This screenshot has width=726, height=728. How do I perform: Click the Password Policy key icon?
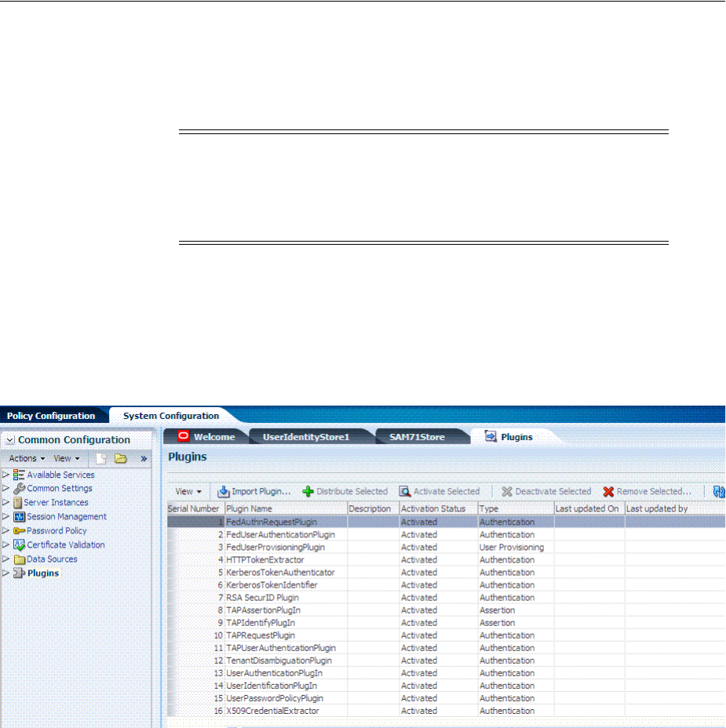[x=19, y=530]
